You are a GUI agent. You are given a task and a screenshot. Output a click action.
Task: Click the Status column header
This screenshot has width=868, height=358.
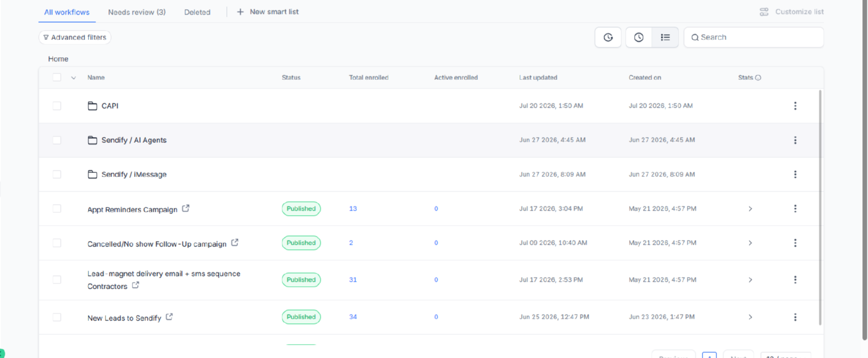(291, 77)
